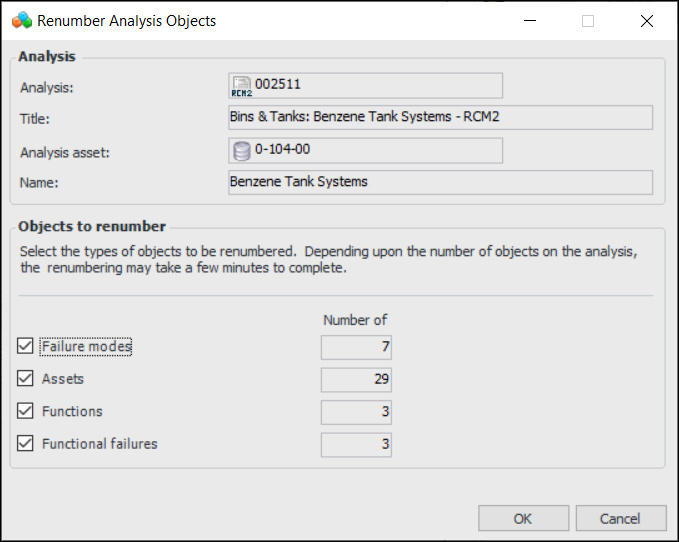The width and height of the screenshot is (679, 542).
Task: Click the Analysis asset field 0-104-00
Action: coord(375,151)
